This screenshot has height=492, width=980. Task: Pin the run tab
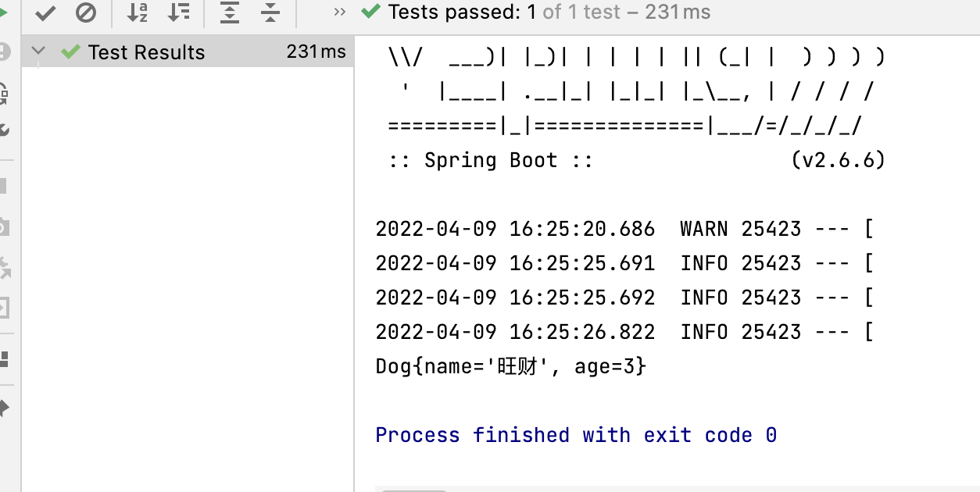(3, 408)
